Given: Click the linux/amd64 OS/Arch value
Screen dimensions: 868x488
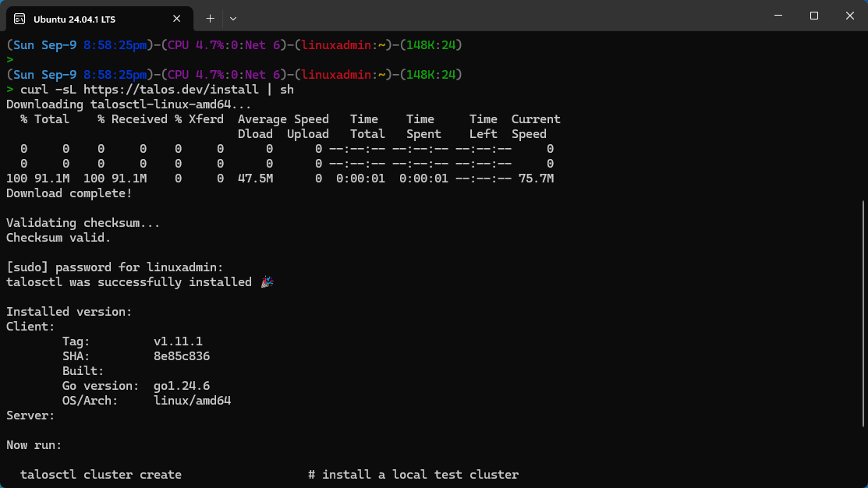Looking at the screenshot, I should (x=192, y=401).
